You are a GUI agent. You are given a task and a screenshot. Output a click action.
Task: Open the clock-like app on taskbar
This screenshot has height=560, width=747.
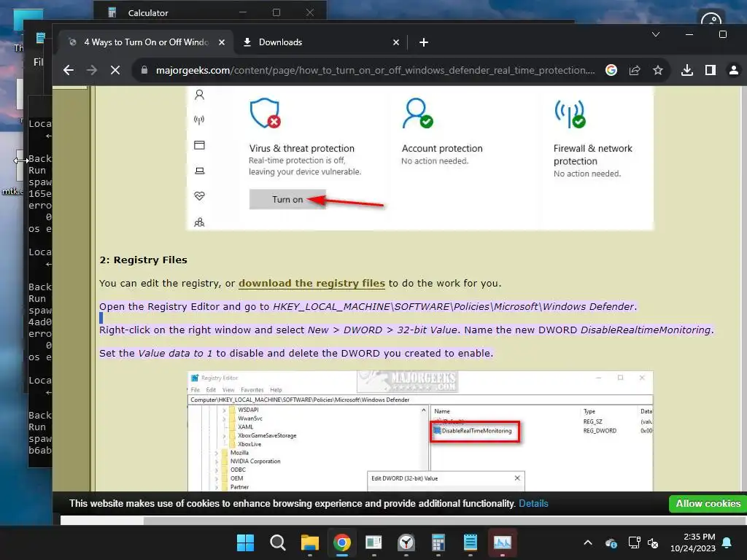(x=406, y=542)
